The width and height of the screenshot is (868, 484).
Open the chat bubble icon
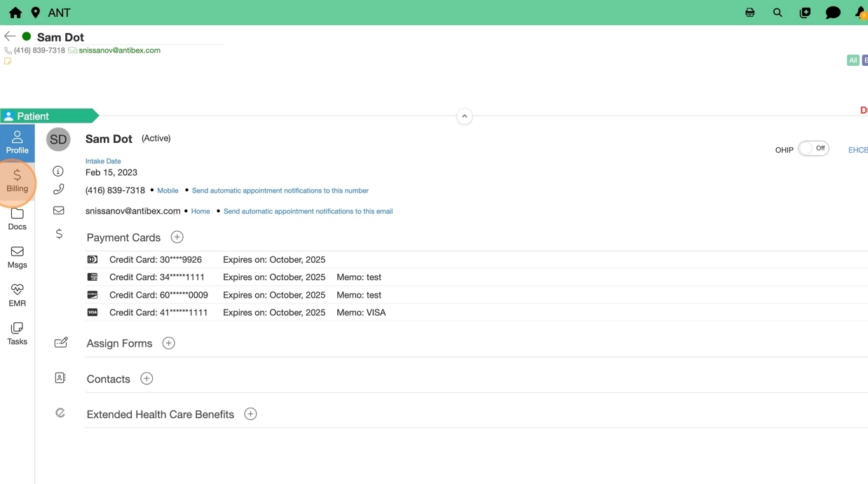(x=833, y=13)
